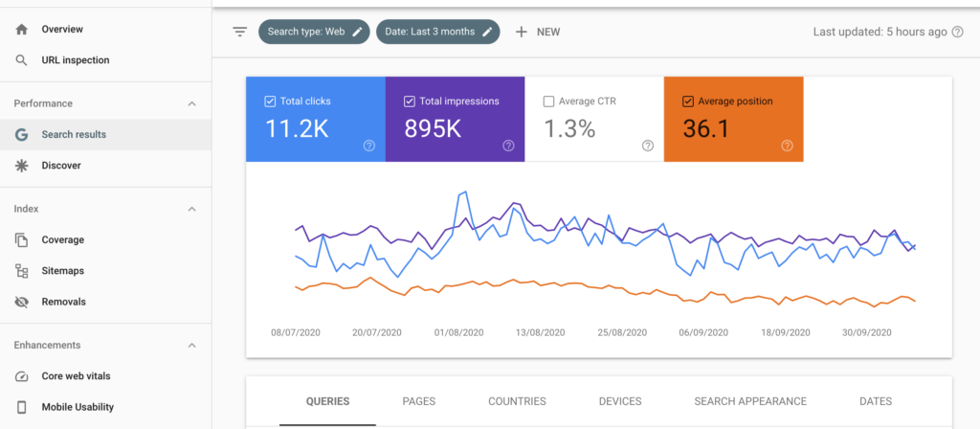Viewport: 980px width, 429px height.
Task: Select the purple Total impressions card
Action: 455,120
